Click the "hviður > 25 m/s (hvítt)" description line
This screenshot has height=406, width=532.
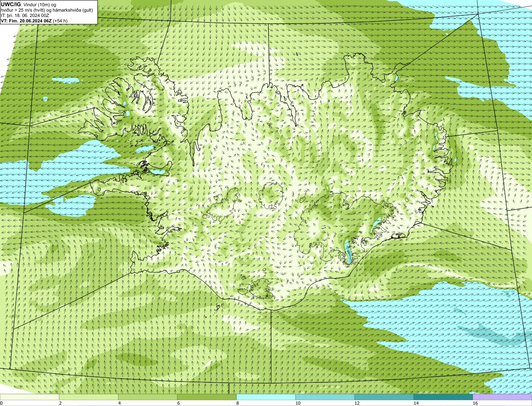point(47,10)
